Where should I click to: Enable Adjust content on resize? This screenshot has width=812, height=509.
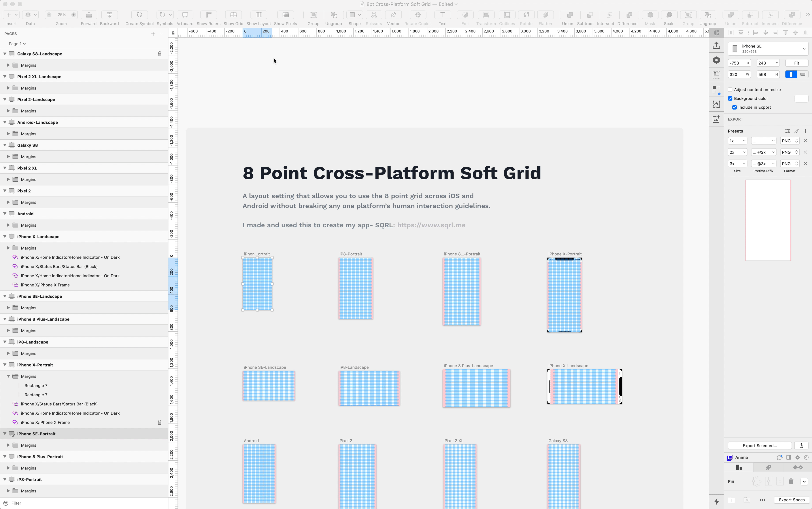point(730,89)
